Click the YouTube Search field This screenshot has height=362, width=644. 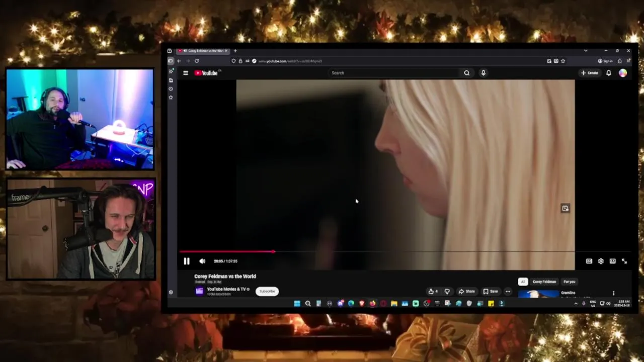click(x=395, y=73)
